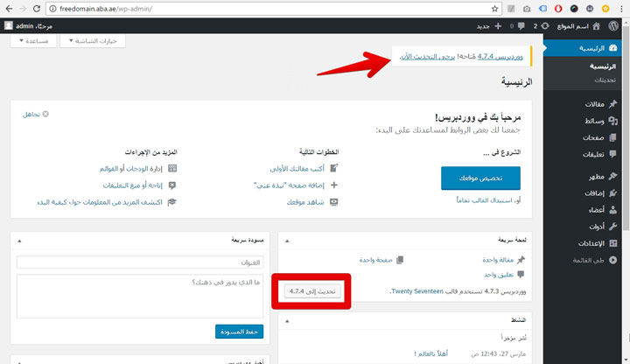Open الإعدادات settings icon in sidebar
This screenshot has width=630, height=364.
click(612, 243)
